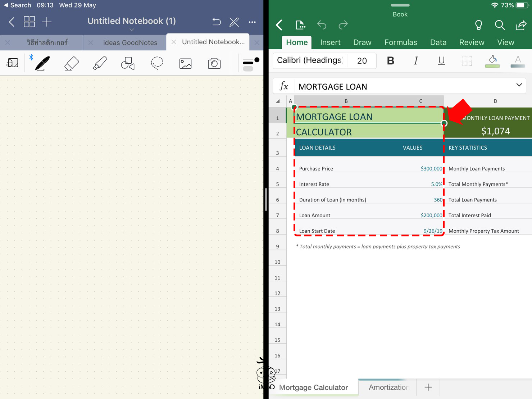Switch to the Insert ribbon tab

pos(330,42)
